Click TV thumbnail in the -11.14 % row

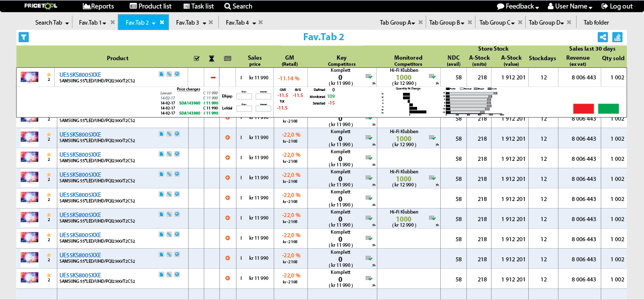coord(29,77)
